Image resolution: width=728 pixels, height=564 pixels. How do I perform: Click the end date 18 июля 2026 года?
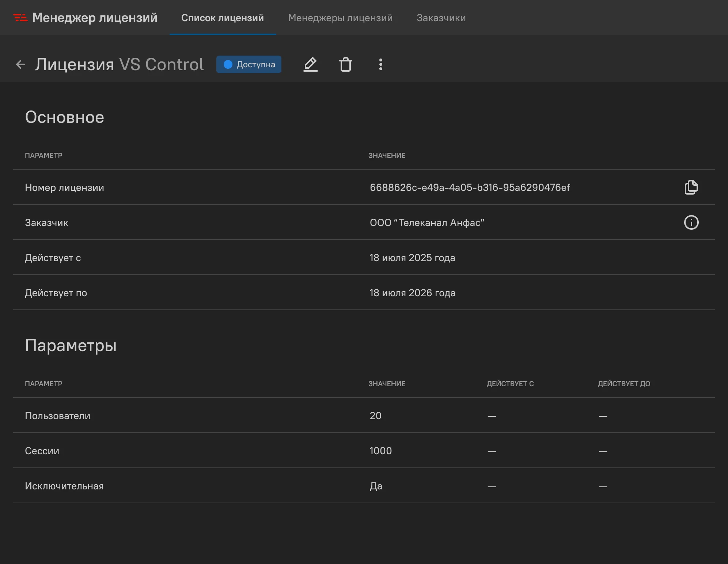click(x=412, y=293)
